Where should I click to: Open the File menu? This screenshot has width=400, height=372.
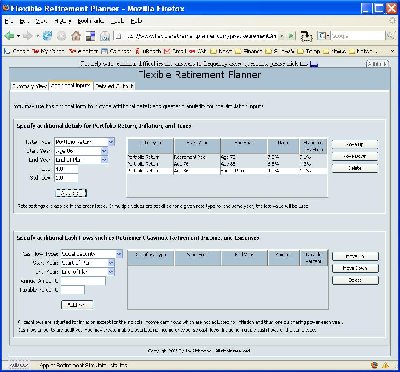8,21
